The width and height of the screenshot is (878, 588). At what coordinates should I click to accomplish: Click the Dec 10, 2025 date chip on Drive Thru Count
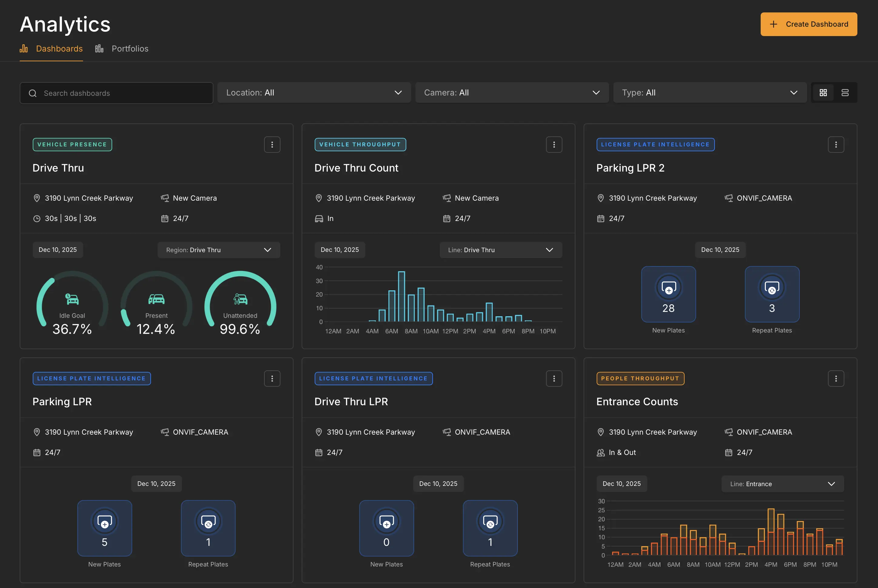pyautogui.click(x=340, y=249)
